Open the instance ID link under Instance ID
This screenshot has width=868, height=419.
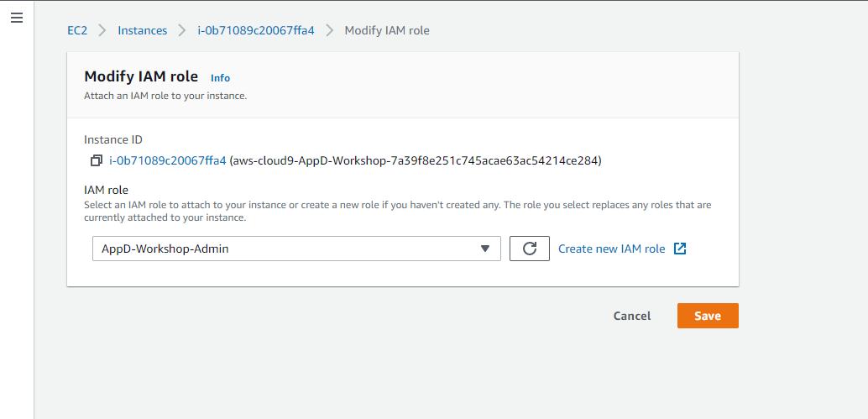pyautogui.click(x=168, y=160)
